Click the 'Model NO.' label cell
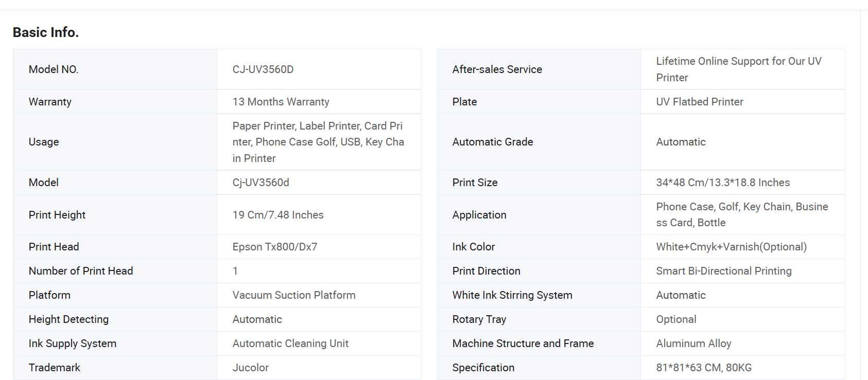This screenshot has width=868, height=380. (54, 69)
